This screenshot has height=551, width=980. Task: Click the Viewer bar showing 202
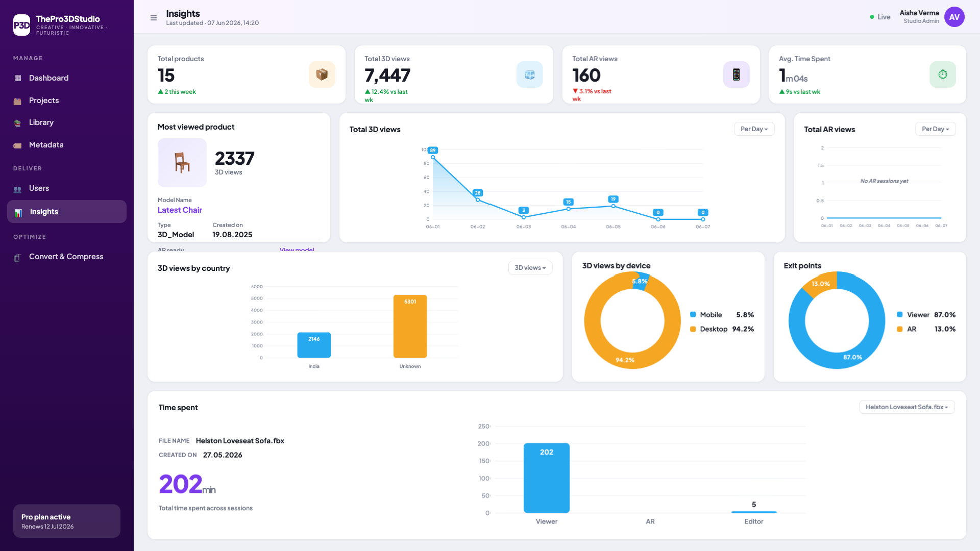tap(547, 478)
